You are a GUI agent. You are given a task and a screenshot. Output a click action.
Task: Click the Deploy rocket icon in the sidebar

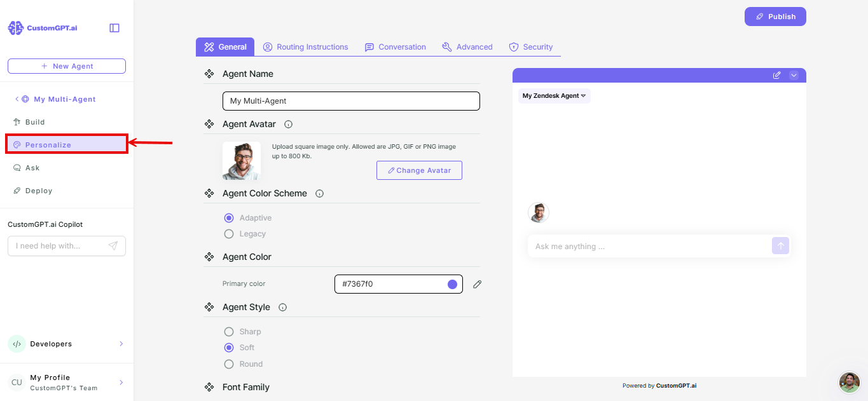[x=17, y=191]
